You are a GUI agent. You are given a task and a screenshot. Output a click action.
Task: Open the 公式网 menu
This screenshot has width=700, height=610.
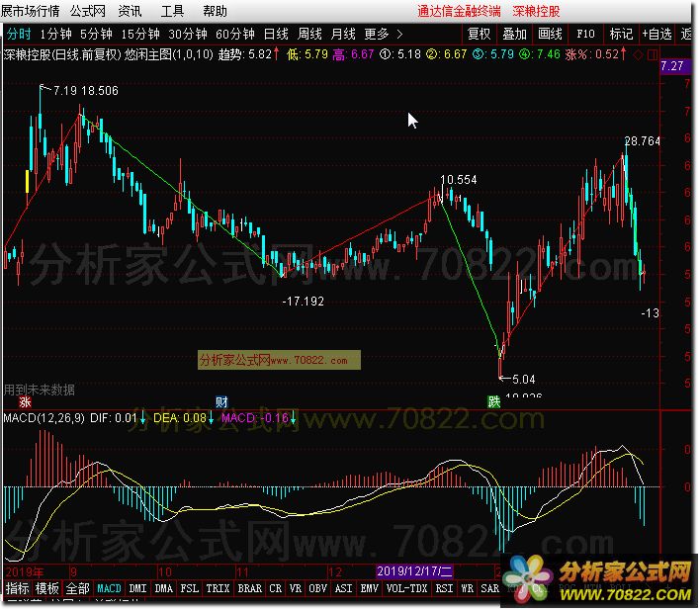(87, 12)
